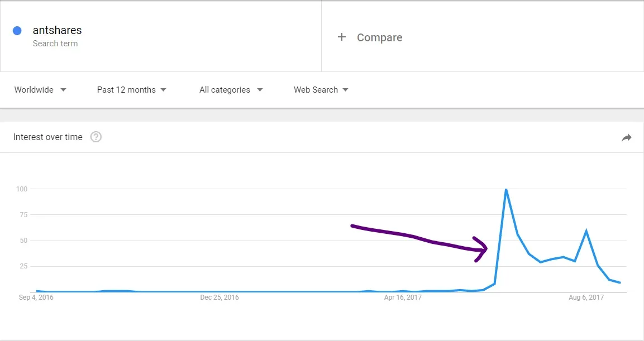
Task: Click the Aug 6, 2017 axis label
Action: pyautogui.click(x=586, y=297)
